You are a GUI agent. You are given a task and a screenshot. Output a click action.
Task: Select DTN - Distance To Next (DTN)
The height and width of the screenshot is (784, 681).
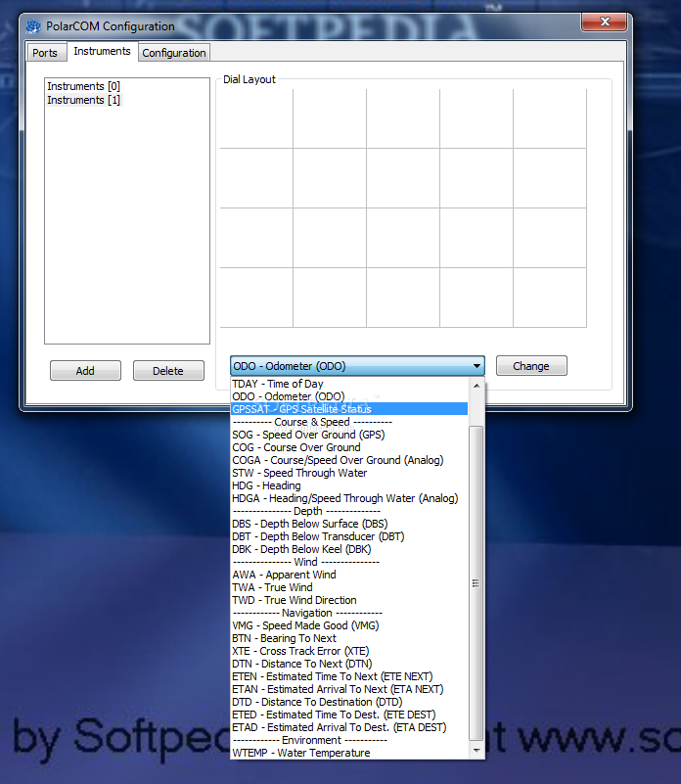click(x=349, y=664)
